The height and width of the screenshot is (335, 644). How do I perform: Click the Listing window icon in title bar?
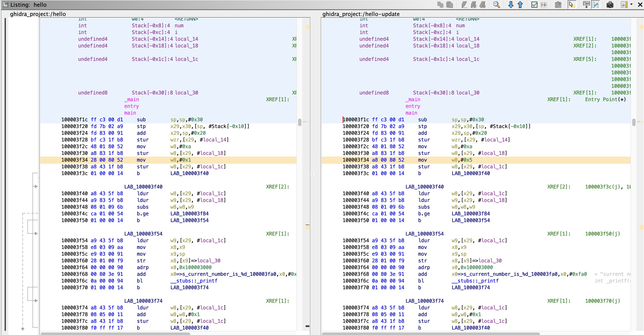pos(5,5)
